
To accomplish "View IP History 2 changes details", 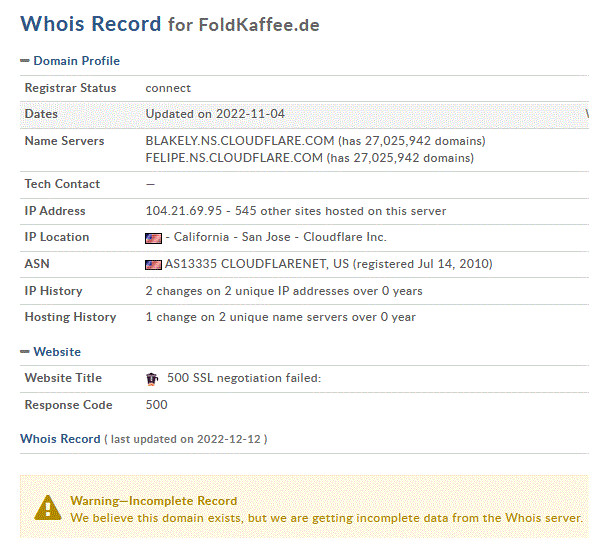I will [284, 291].
